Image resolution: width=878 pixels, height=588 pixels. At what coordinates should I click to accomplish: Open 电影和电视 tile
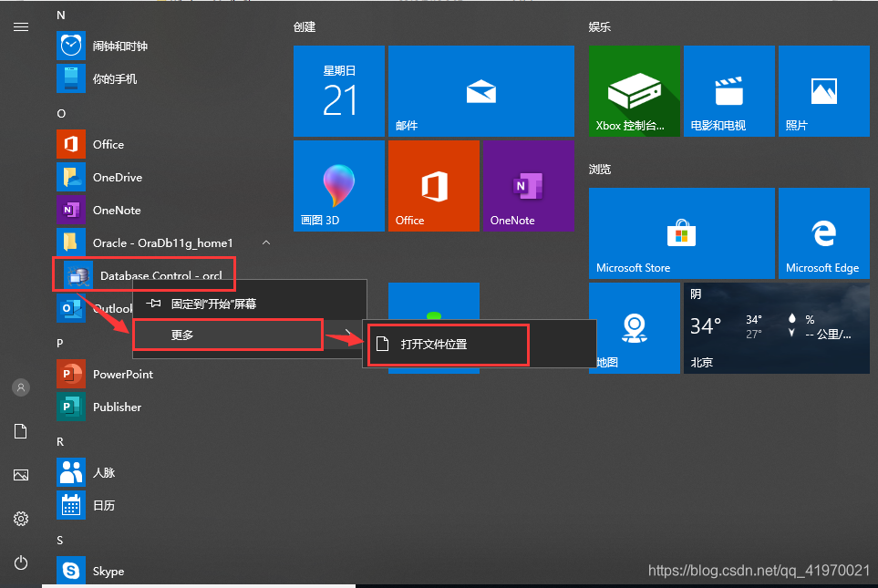point(729,91)
